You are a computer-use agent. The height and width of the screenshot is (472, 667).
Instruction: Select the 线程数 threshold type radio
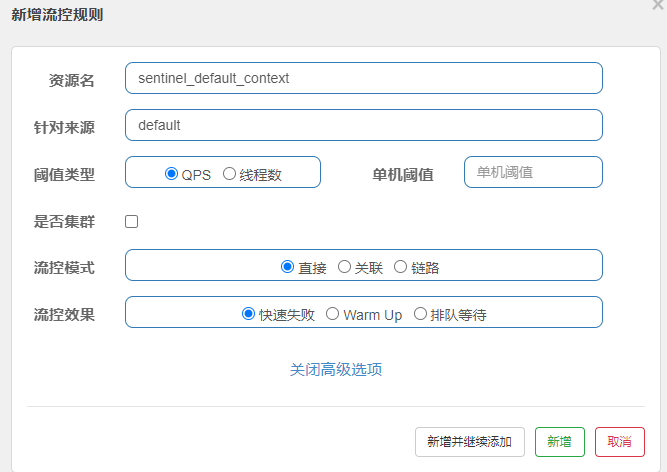[x=229, y=173]
